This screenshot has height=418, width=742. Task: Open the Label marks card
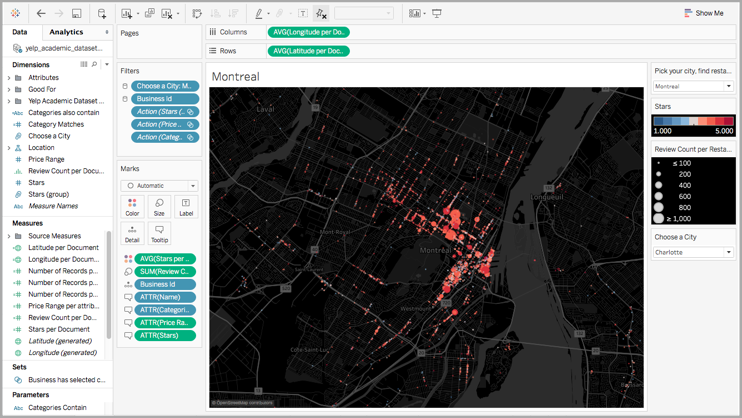[x=186, y=207]
